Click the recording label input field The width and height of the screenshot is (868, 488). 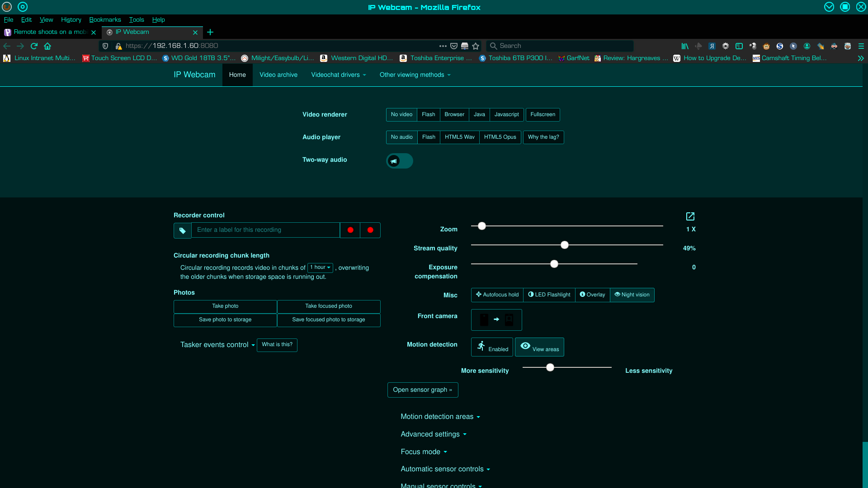coord(265,230)
